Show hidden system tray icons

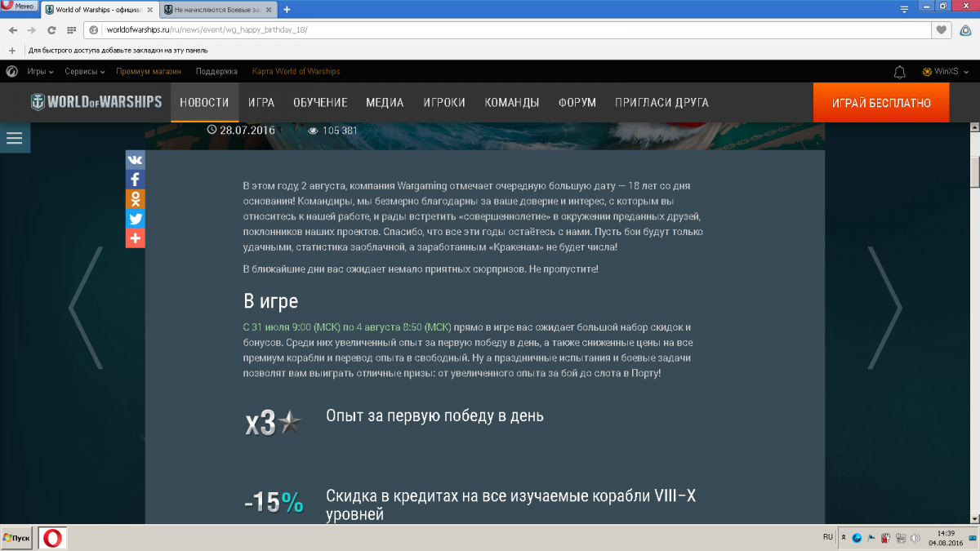(x=844, y=538)
